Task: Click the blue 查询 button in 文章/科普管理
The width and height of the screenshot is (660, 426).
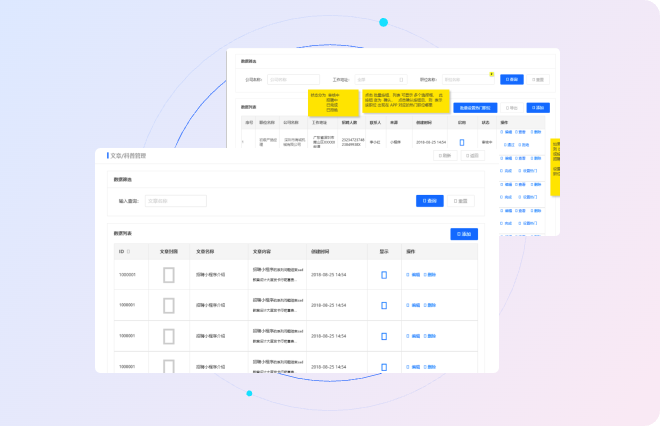Action: [x=429, y=201]
